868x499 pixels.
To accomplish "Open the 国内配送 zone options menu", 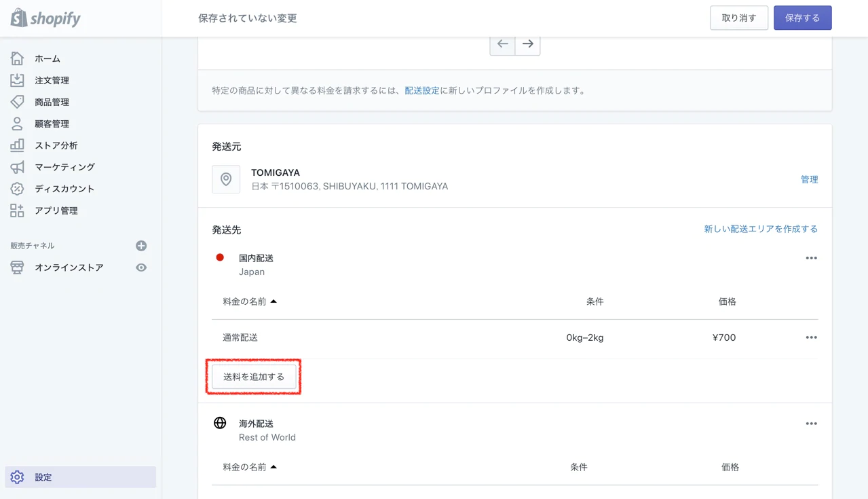I will tap(811, 258).
